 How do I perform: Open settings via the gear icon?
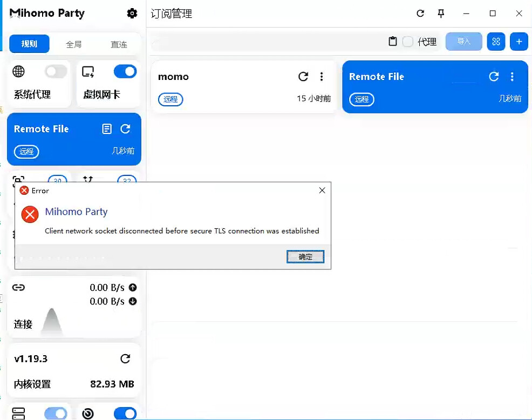[132, 13]
